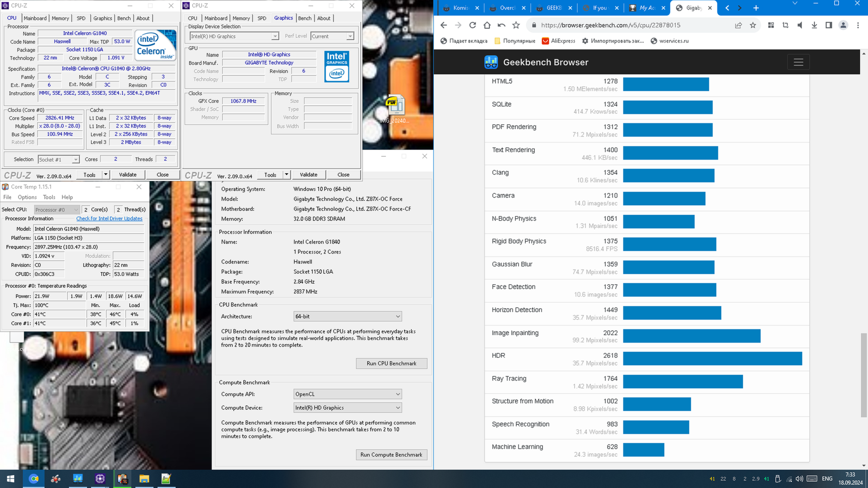Bookmark page with star inside address bar
This screenshot has height=488, width=868.
[753, 25]
